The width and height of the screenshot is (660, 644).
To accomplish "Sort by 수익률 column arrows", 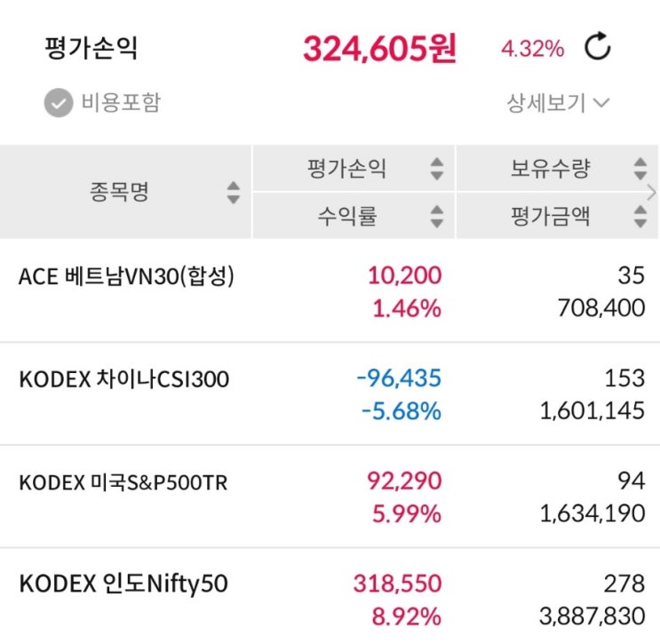I will pyautogui.click(x=437, y=216).
